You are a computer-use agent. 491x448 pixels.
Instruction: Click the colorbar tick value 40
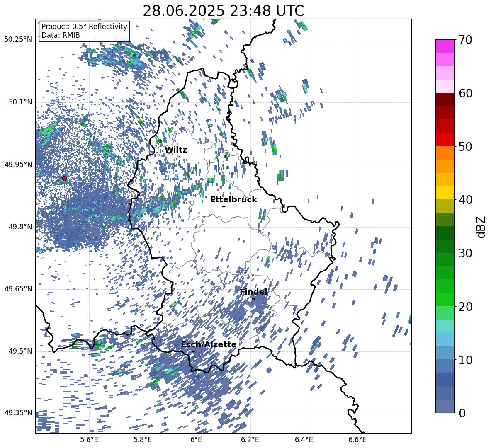pos(465,200)
